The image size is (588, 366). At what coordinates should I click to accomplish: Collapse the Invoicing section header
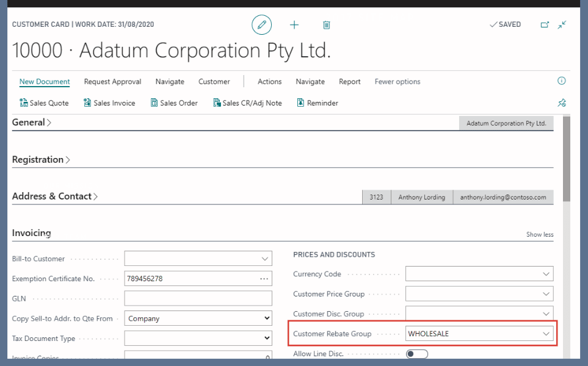[x=32, y=233]
